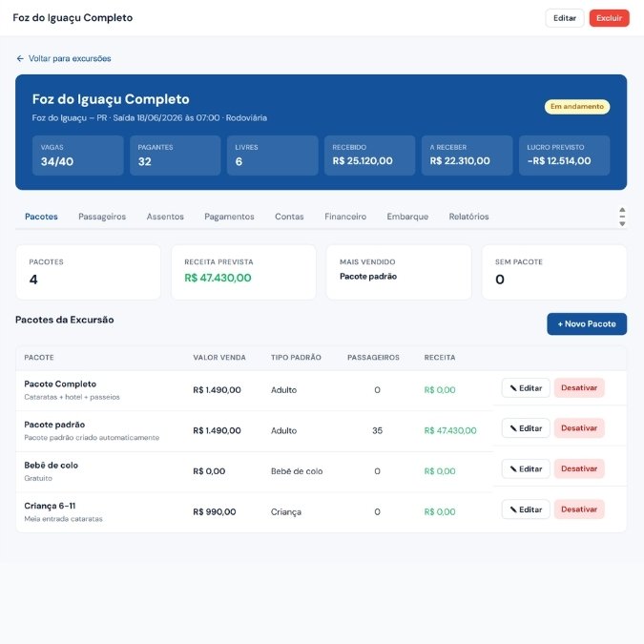Click the Pacote column header
The image size is (644, 644).
coord(39,358)
